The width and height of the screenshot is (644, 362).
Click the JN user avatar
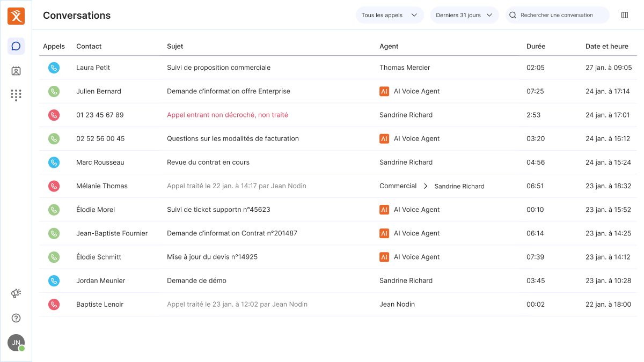pos(16,343)
